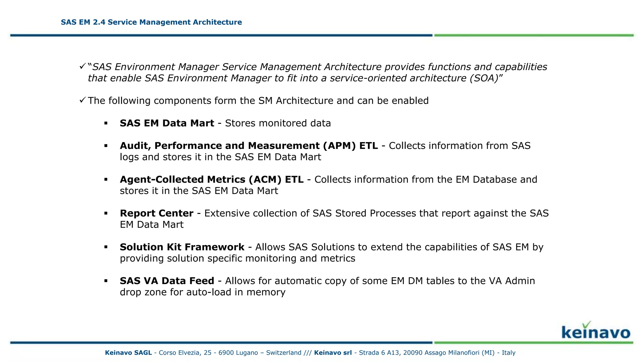Screen dimensions: 644x362
Task: Click 'Keinavo SAGL' in the footer
Action: coord(128,353)
